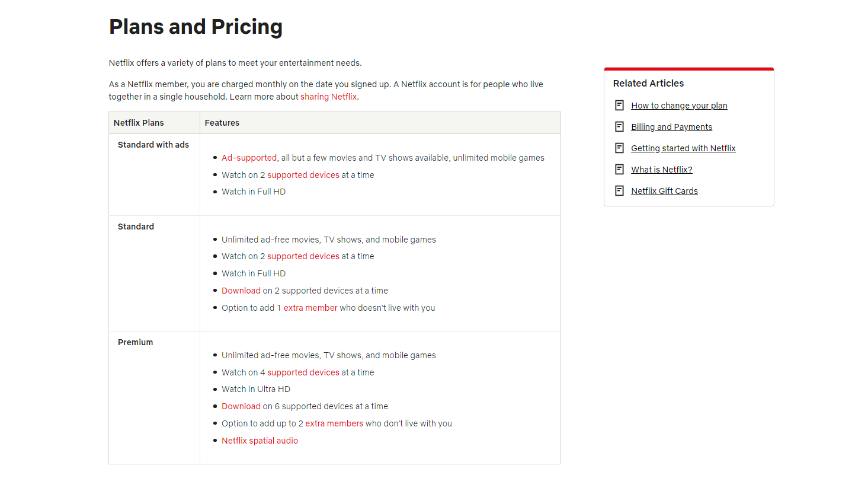
Task: Click supported devices link in Premium plan
Action: pos(303,372)
